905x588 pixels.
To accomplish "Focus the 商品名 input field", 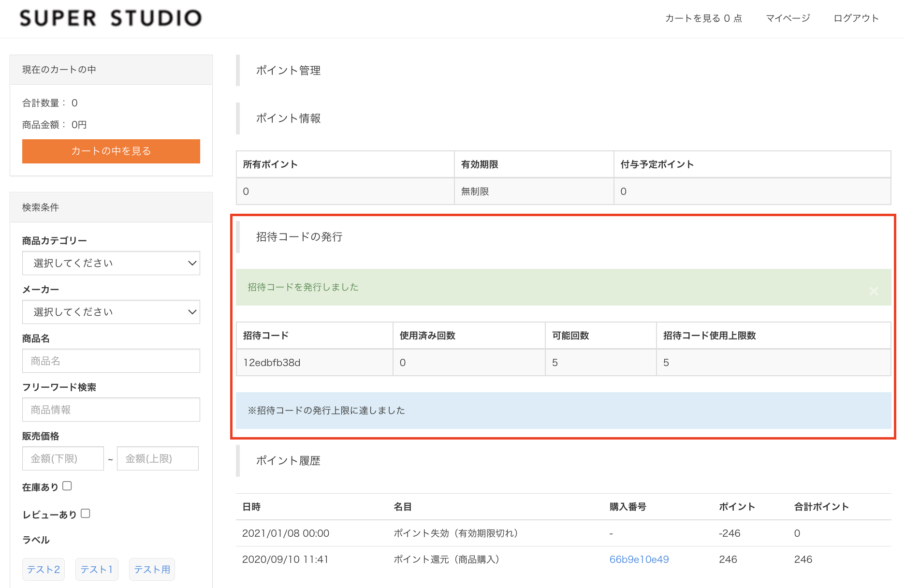I will click(111, 361).
